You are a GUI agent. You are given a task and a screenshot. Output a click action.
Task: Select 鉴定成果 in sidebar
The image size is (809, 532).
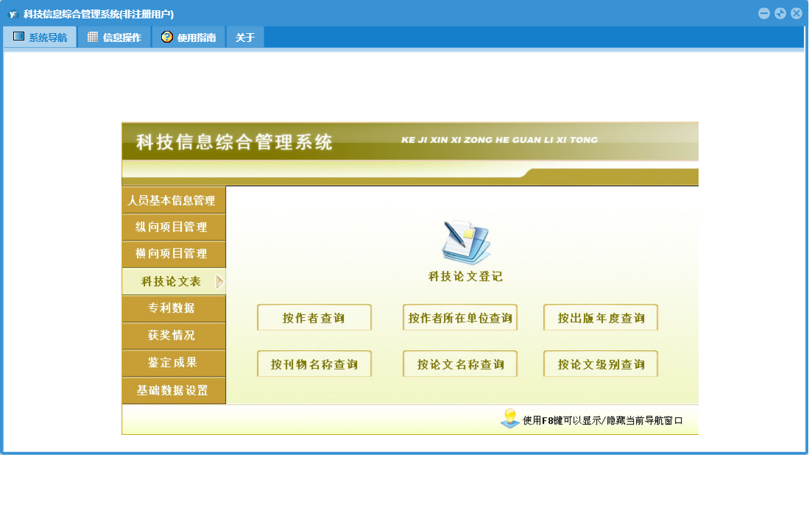[174, 363]
